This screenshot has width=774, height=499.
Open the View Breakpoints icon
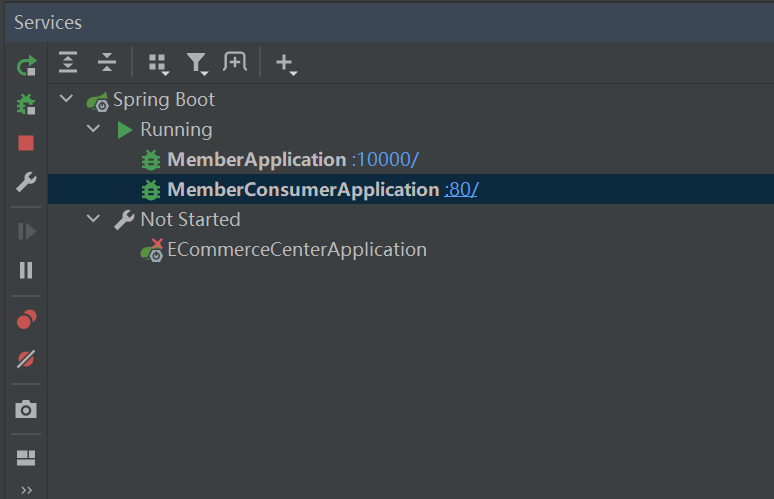tap(27, 320)
